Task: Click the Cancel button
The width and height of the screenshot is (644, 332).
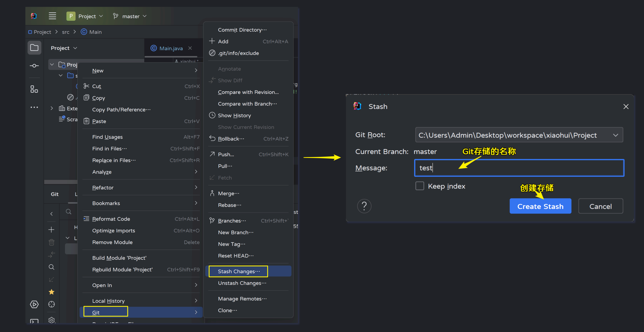Action: tap(600, 206)
